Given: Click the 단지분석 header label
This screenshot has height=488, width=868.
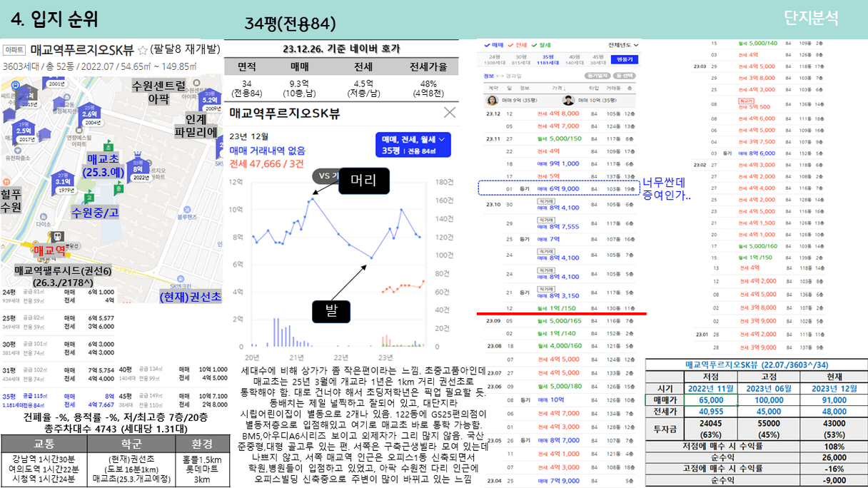Looking at the screenshot, I should 811,19.
